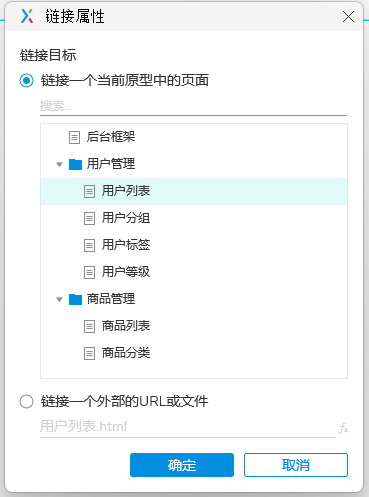
Task: Collapse the 用户管理 folder arrow
Action: pyautogui.click(x=60, y=164)
